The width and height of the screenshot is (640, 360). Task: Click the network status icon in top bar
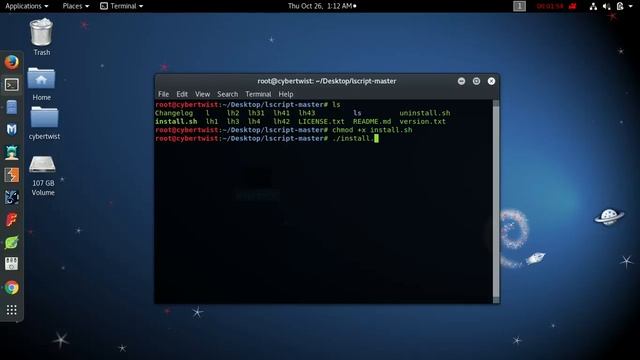point(593,6)
